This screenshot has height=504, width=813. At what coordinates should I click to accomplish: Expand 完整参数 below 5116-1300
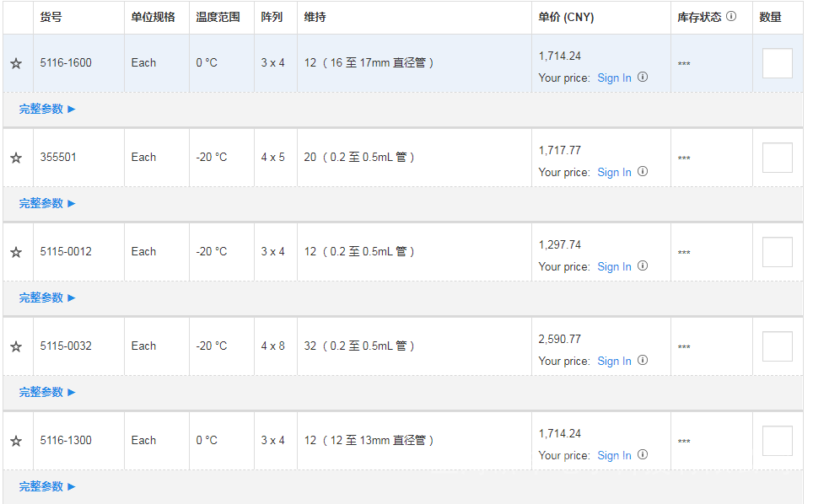(47, 486)
